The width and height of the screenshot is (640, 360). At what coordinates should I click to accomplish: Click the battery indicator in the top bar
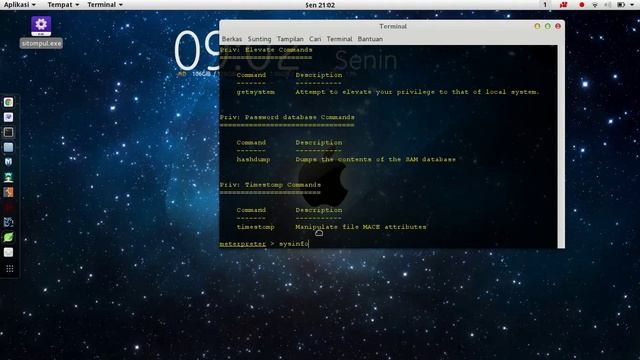tap(621, 5)
